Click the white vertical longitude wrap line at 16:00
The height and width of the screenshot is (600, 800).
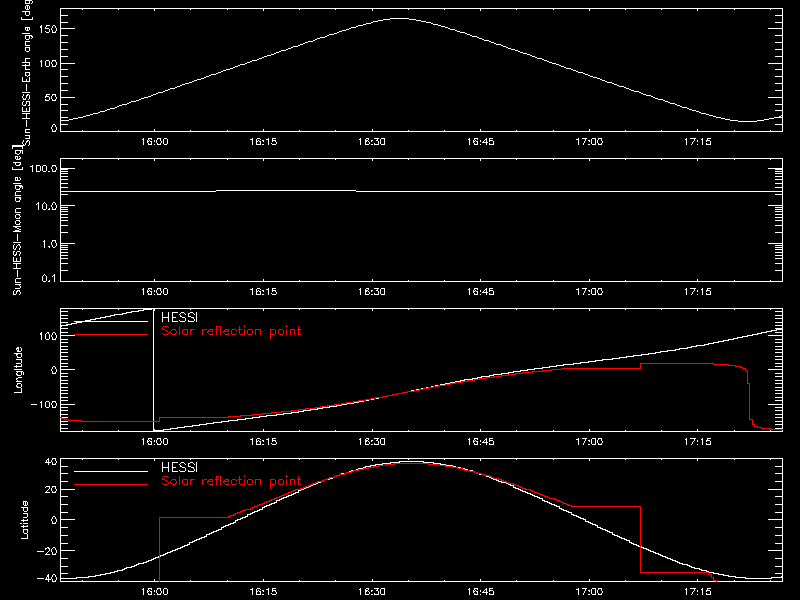(x=154, y=370)
